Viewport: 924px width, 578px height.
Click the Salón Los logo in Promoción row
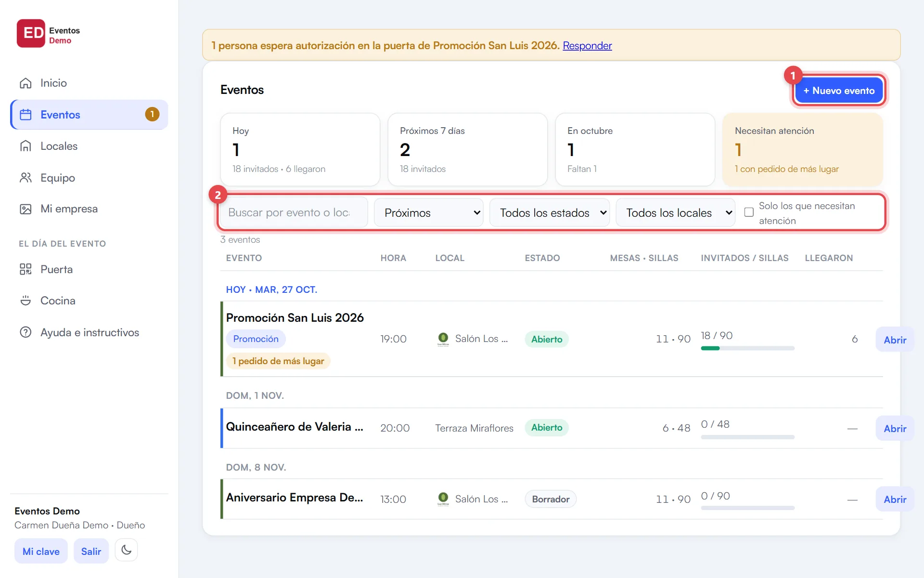point(443,339)
